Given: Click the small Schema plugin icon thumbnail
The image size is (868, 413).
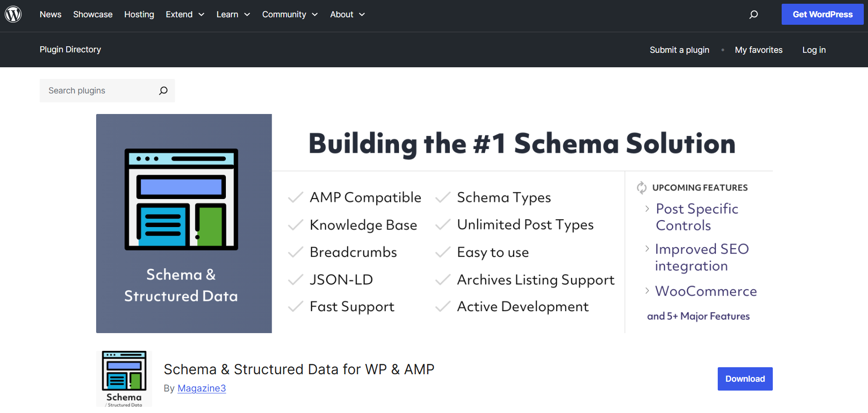Looking at the screenshot, I should coord(124,379).
